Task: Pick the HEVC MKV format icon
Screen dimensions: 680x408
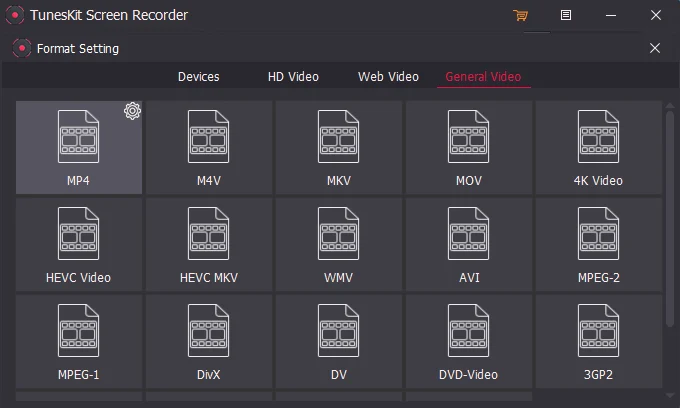Action: tap(209, 234)
